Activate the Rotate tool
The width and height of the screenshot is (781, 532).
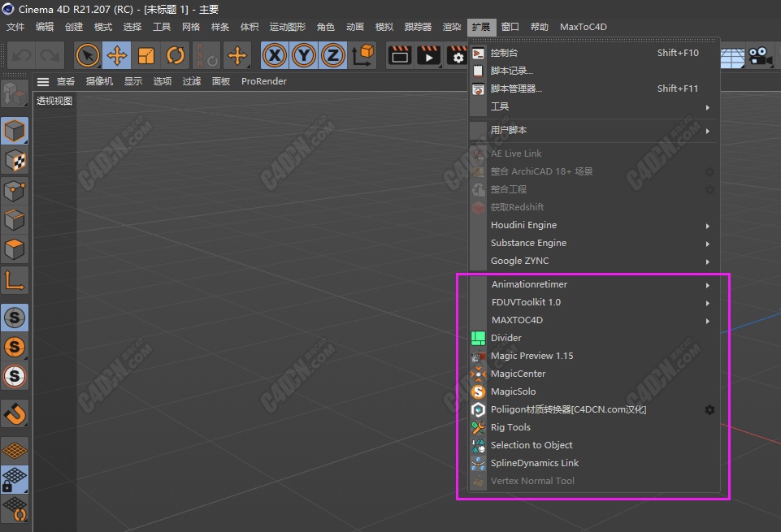pyautogui.click(x=176, y=55)
